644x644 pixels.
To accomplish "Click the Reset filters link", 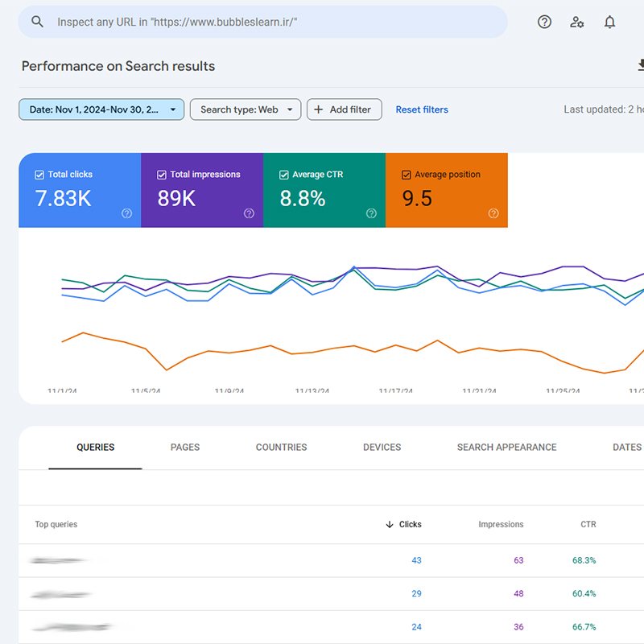I will click(x=422, y=109).
